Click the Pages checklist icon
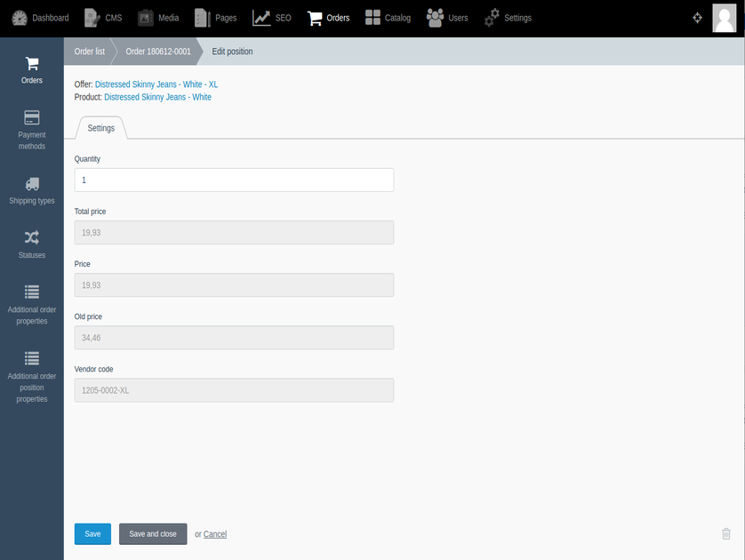The height and width of the screenshot is (560, 745). (x=203, y=18)
